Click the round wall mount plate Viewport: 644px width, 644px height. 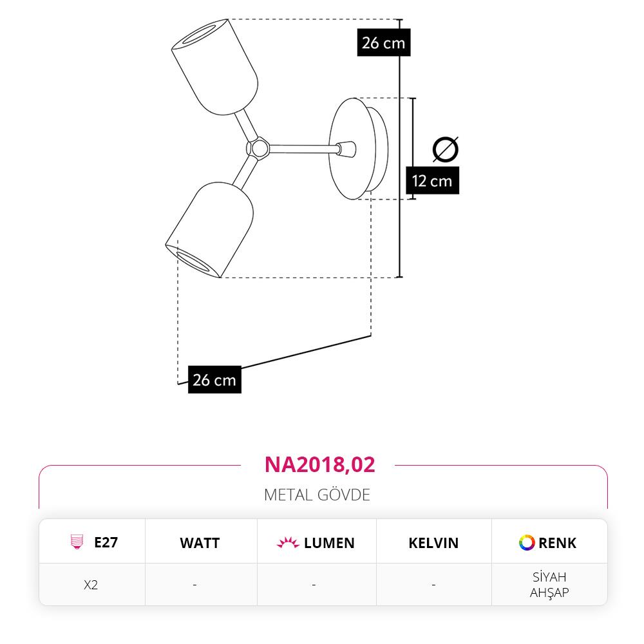(358, 149)
